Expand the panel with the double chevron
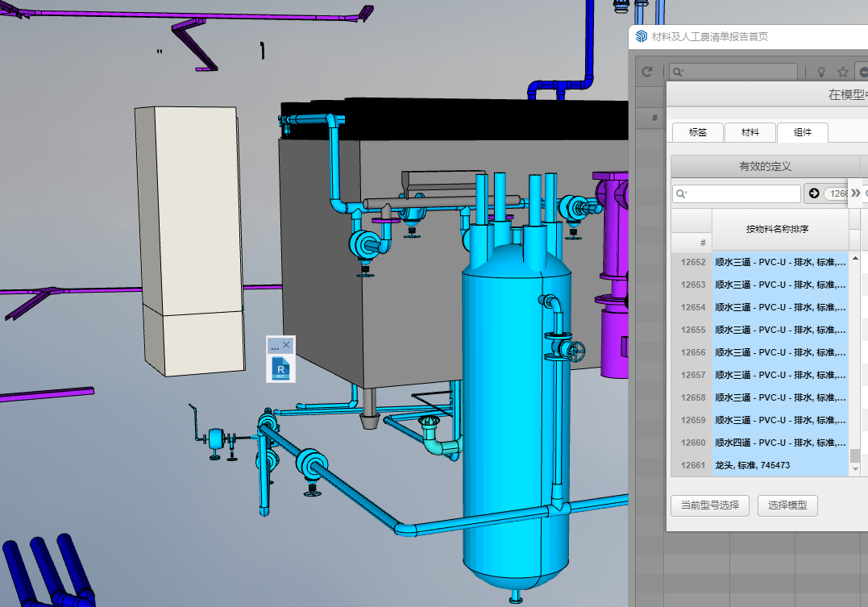 click(x=856, y=193)
